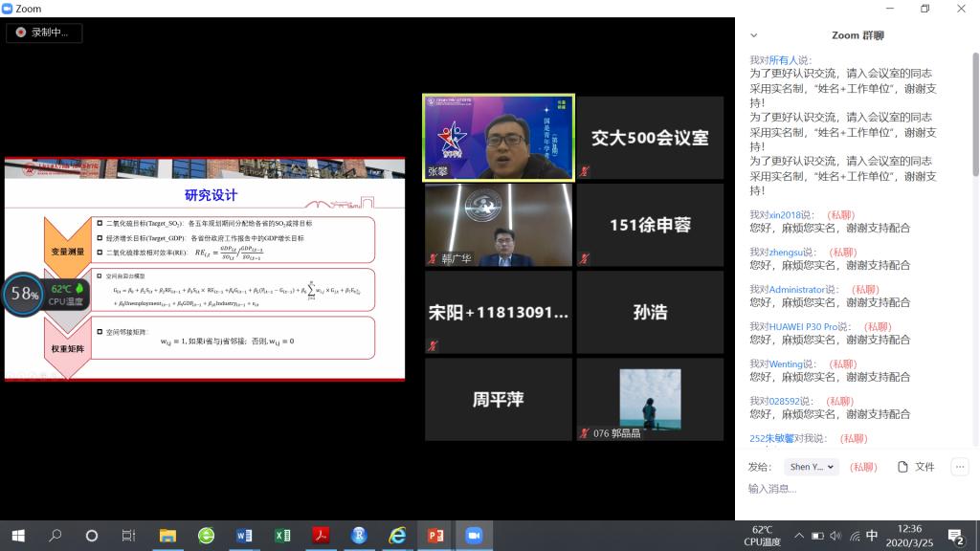Open the Zoom app in the taskbar
The height and width of the screenshot is (551, 980).
[474, 536]
